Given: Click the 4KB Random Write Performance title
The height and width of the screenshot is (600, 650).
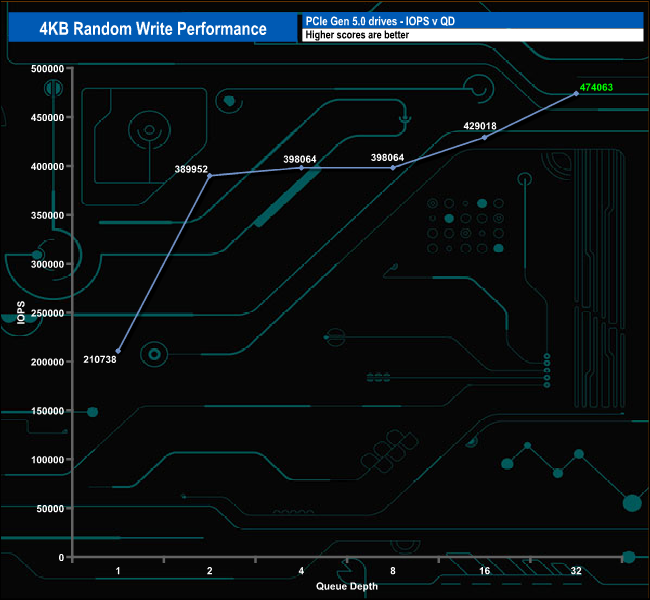Looking at the screenshot, I should click(x=153, y=29).
